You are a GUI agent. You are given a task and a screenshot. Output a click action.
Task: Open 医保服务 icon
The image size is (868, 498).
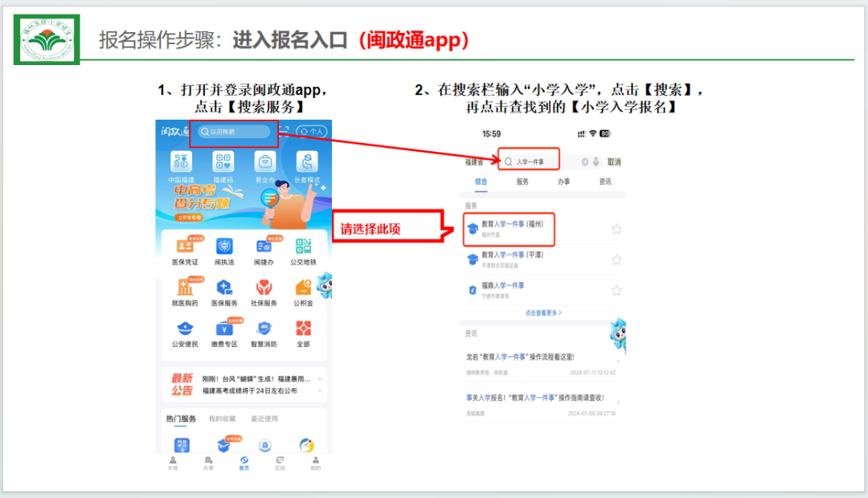(x=224, y=287)
